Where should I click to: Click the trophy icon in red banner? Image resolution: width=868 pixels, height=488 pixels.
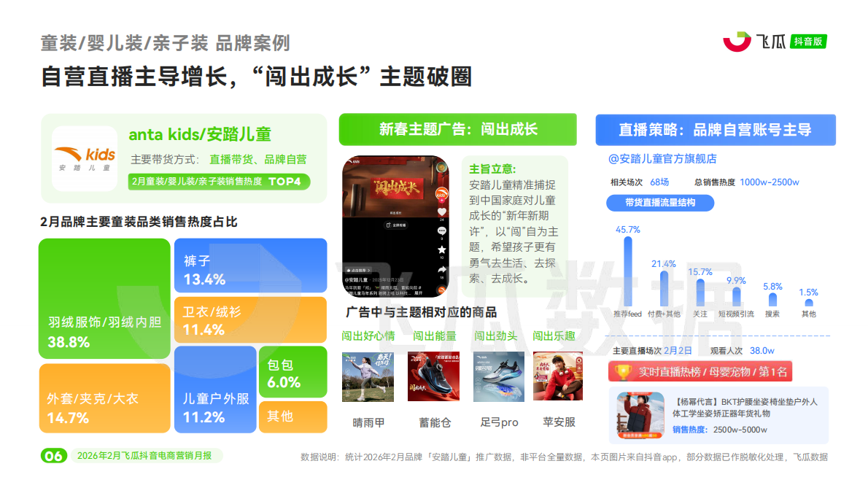(624, 372)
